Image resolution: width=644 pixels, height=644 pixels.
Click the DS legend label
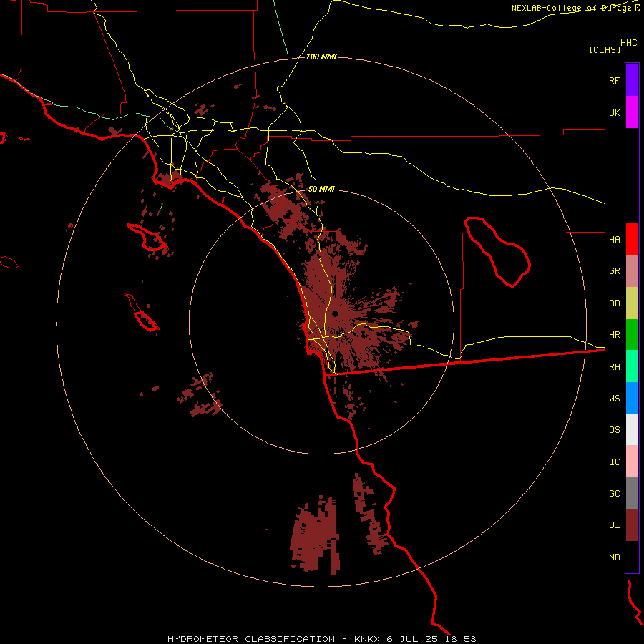614,430
